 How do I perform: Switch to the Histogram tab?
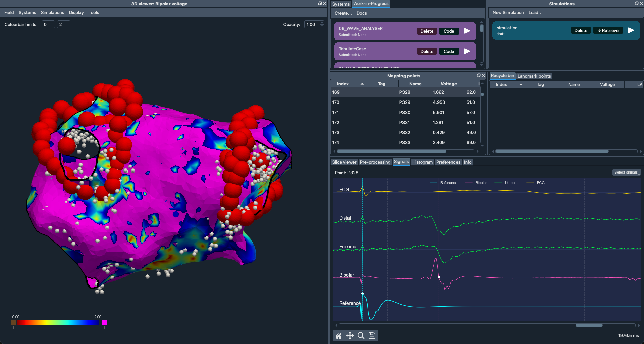pyautogui.click(x=422, y=162)
